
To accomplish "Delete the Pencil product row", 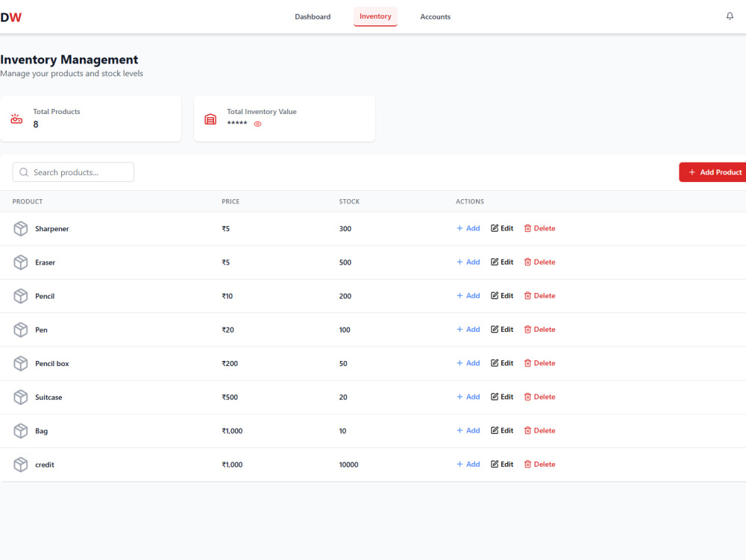I will pos(539,296).
